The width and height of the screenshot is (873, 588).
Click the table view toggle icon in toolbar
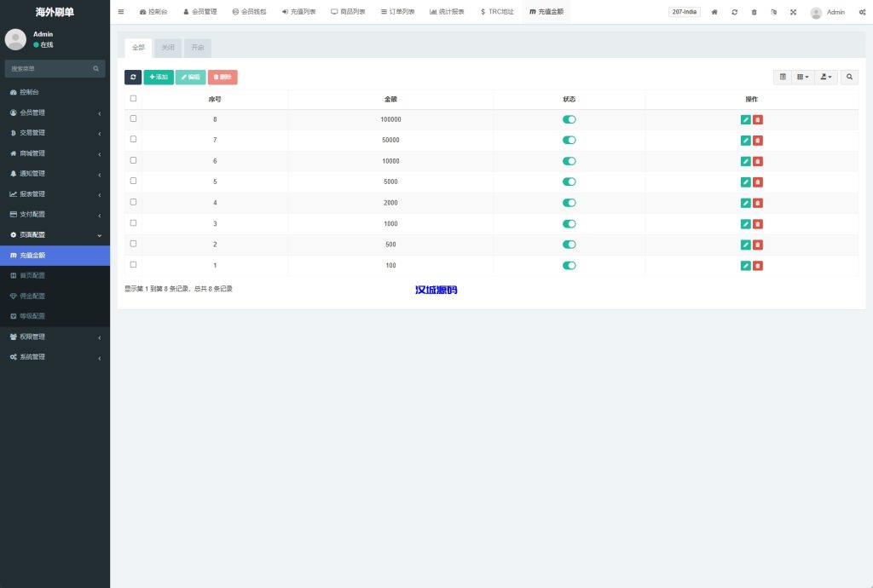point(782,77)
